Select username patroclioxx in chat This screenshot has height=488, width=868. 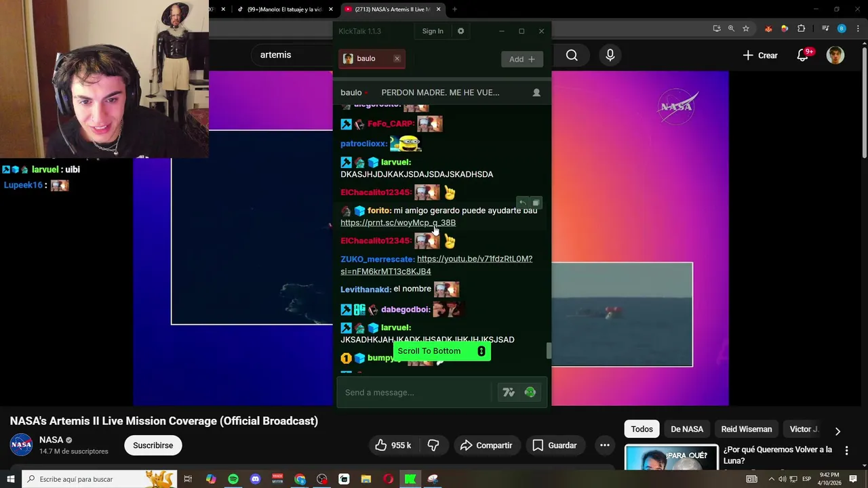[363, 144]
